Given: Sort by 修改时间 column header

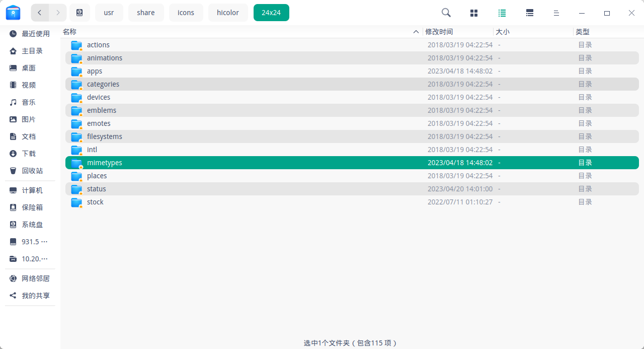Looking at the screenshot, I should [x=439, y=32].
